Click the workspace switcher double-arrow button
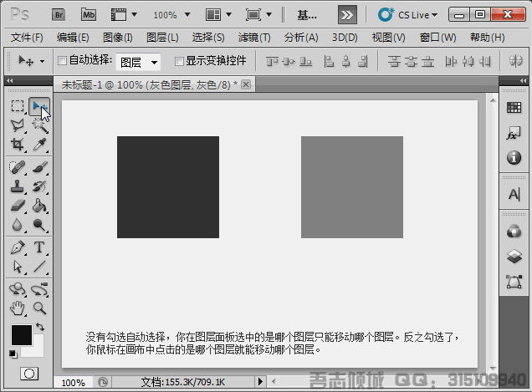This screenshot has width=532, height=392. (349, 14)
